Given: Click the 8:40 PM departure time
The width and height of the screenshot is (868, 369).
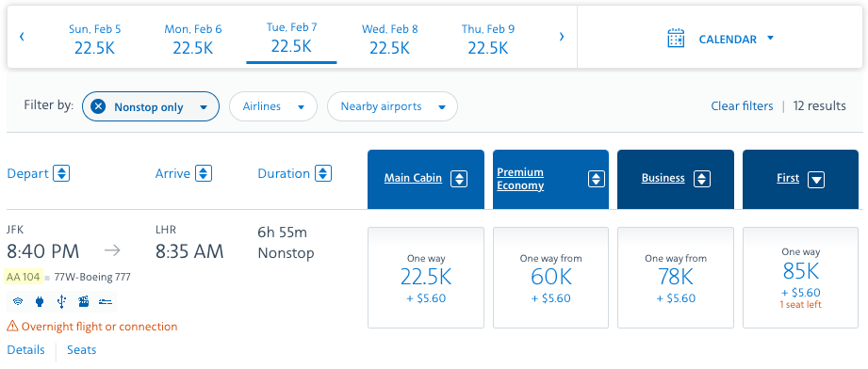Looking at the screenshot, I should [x=43, y=251].
